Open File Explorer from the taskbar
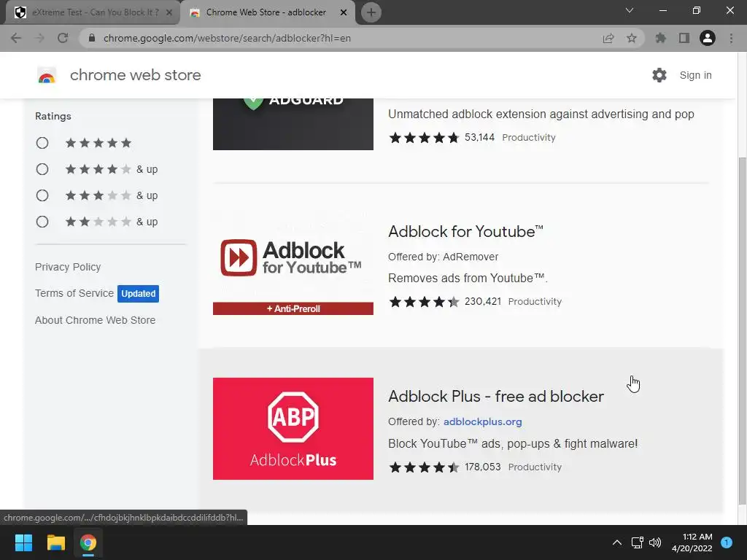 pyautogui.click(x=55, y=542)
